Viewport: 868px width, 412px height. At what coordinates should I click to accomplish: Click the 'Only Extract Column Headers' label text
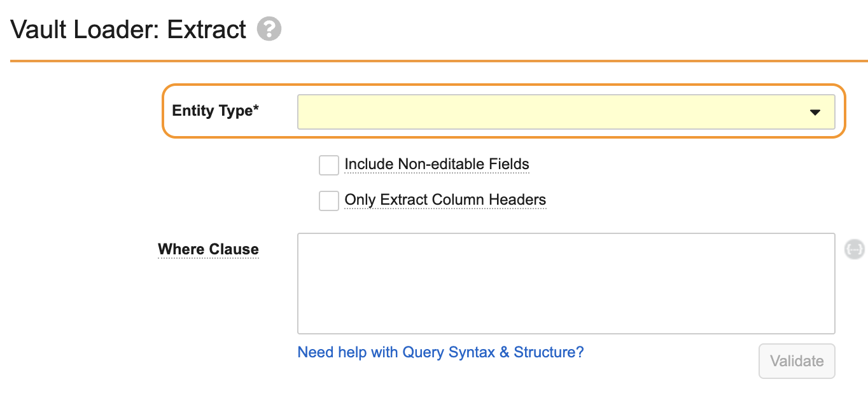pyautogui.click(x=445, y=200)
